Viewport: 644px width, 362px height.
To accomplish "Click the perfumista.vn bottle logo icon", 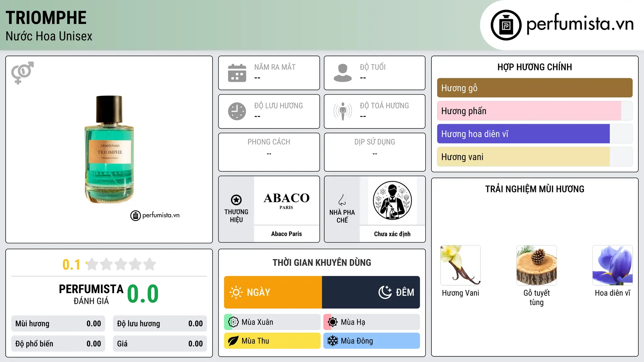I will tap(506, 25).
